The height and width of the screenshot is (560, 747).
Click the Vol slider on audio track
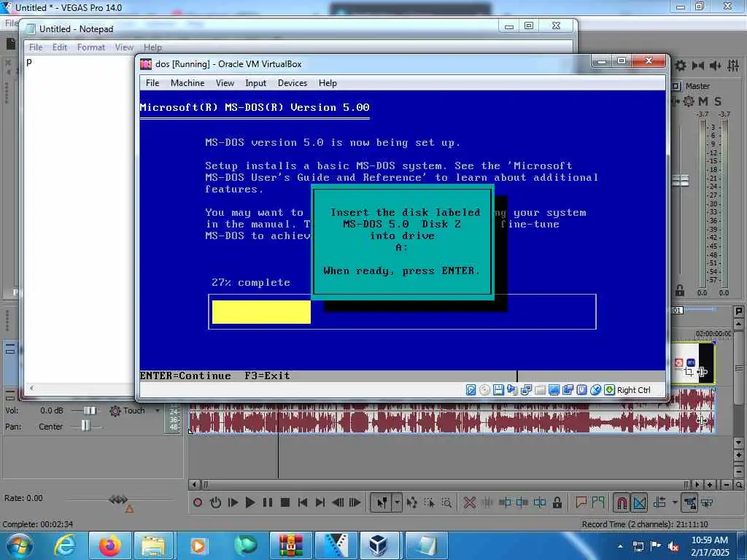point(89,411)
